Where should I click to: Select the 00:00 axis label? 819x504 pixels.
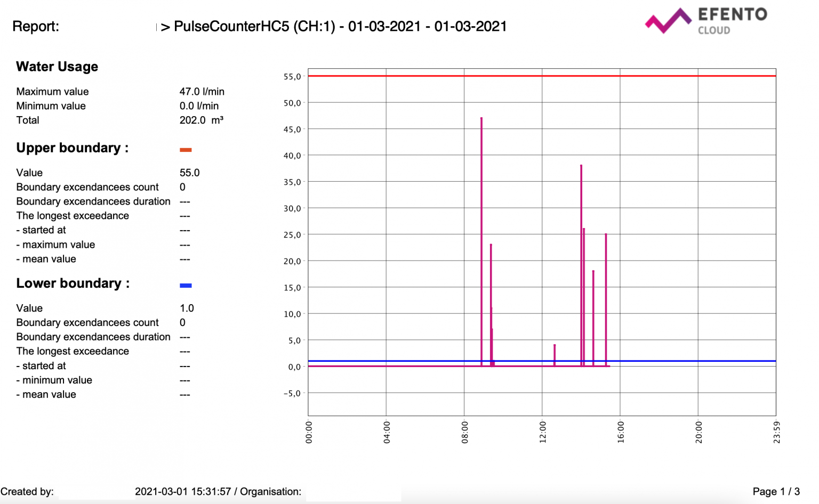310,432
